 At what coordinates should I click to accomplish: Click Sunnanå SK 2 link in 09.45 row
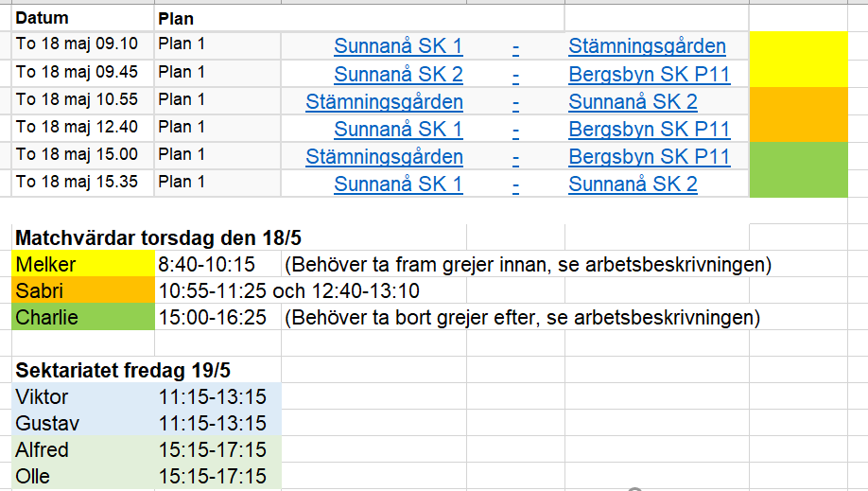coord(398,74)
